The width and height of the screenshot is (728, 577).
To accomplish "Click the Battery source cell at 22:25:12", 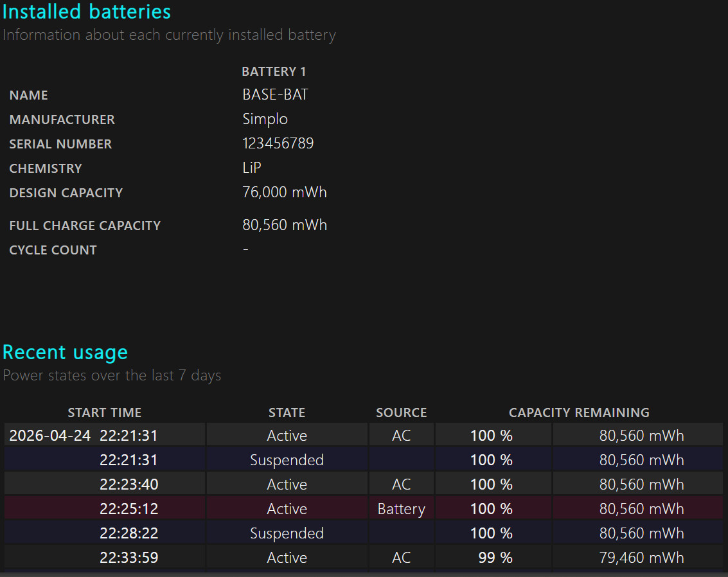I will coord(402,509).
